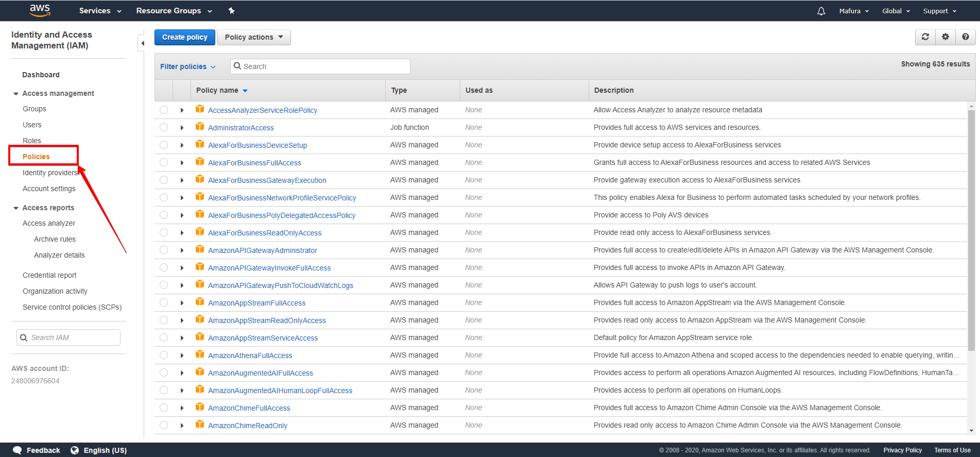Click the policy box icon for AccessAnalyzerServiceRolePolicy
Screen dimensions: 980x457
(x=200, y=109)
